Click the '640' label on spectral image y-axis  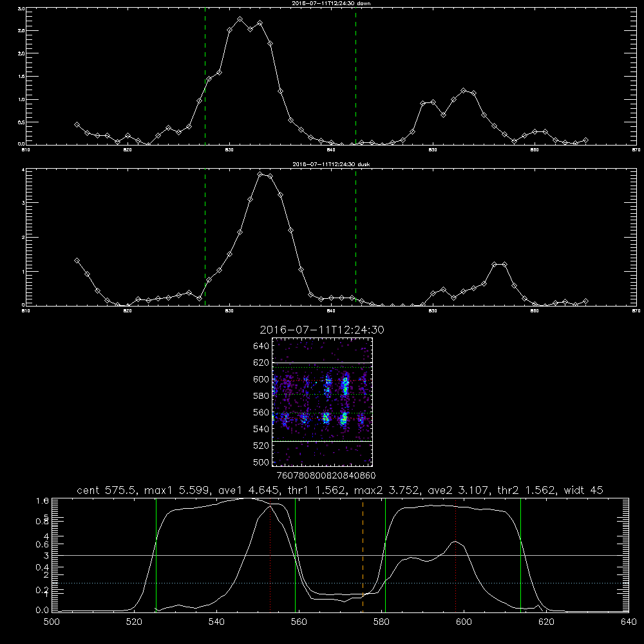261,346
